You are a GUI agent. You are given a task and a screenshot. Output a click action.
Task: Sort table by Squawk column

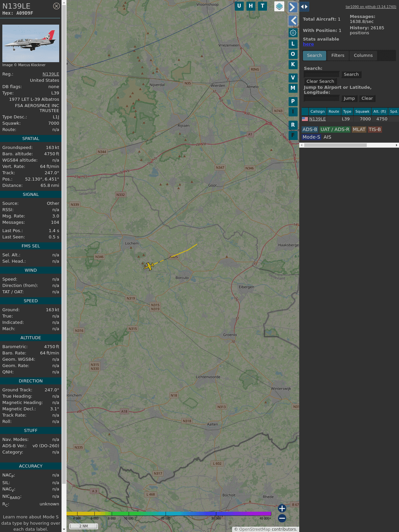(362, 111)
